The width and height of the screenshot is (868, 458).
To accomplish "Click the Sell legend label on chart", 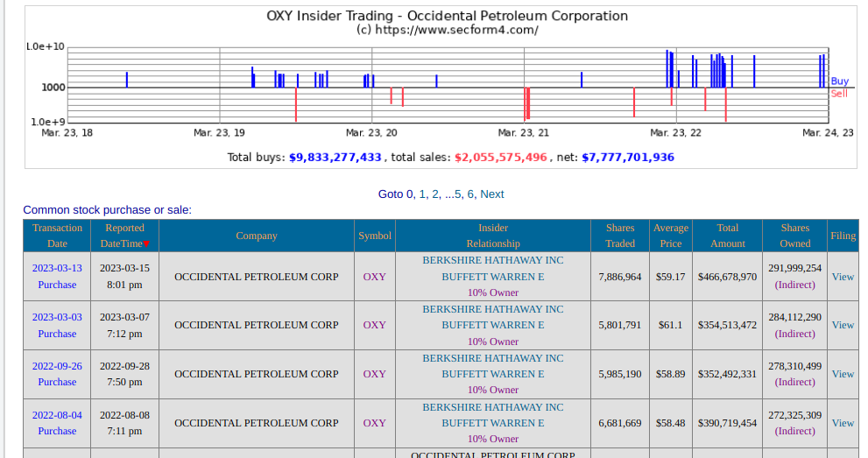I will [839, 94].
